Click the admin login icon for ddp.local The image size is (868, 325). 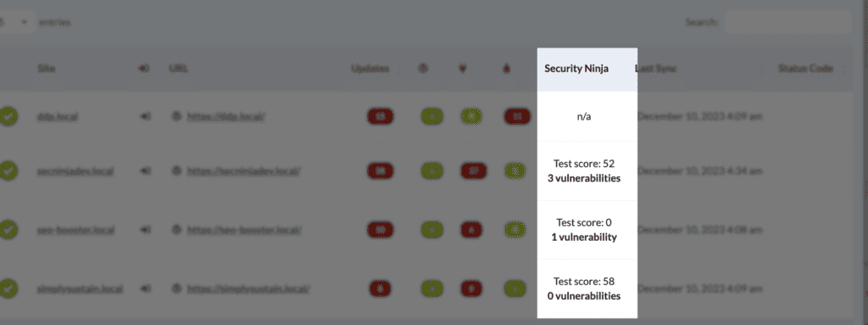pyautogui.click(x=144, y=116)
